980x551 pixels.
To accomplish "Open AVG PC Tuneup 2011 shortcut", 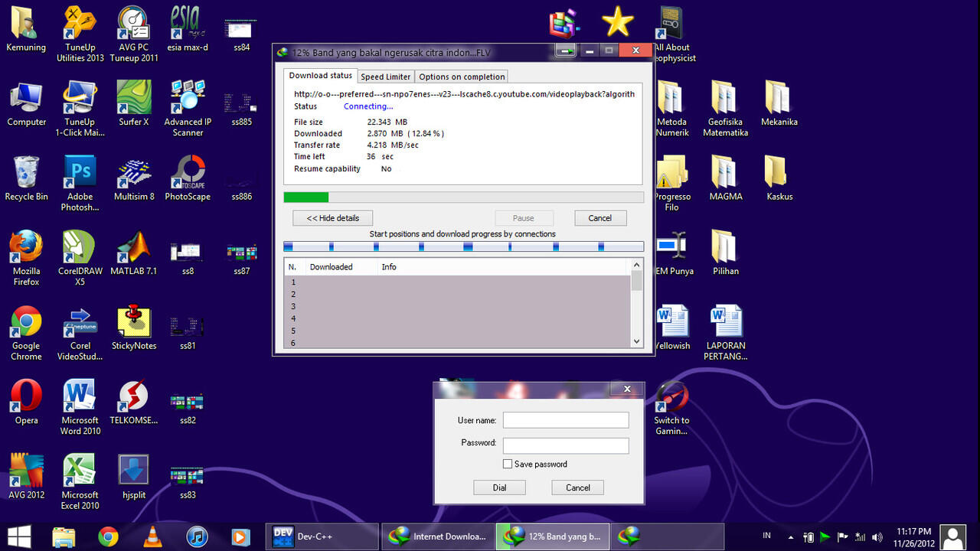I will pyautogui.click(x=134, y=34).
